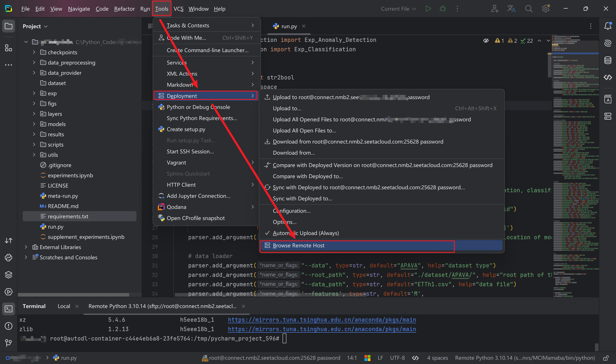Open editor tabs options menu
Viewport: 616px width, 364px height.
click(x=591, y=26)
